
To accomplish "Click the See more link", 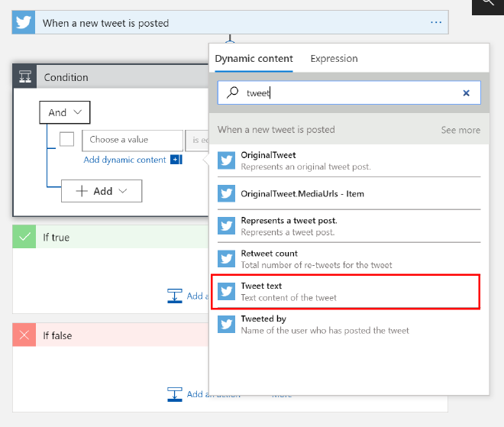I will [x=460, y=130].
